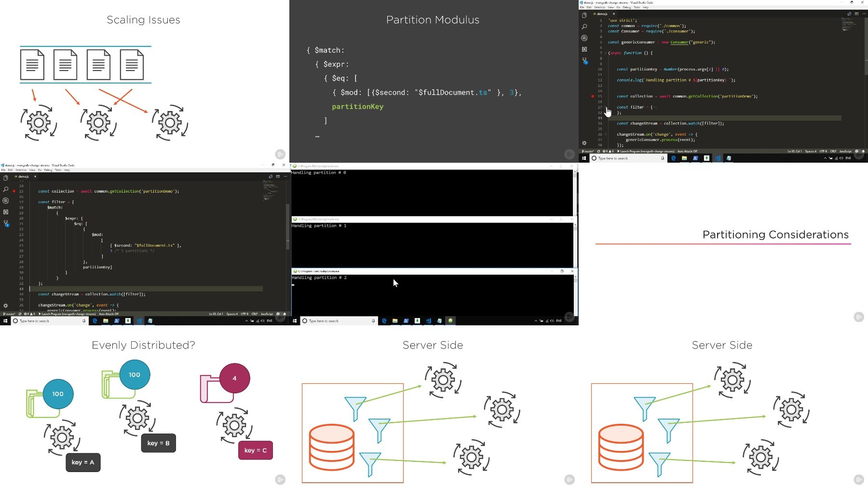The width and height of the screenshot is (868, 488).
Task: Click MongoDB Compass icon in 'use strict' VS Code's taskbar
Action: pyautogui.click(x=706, y=158)
